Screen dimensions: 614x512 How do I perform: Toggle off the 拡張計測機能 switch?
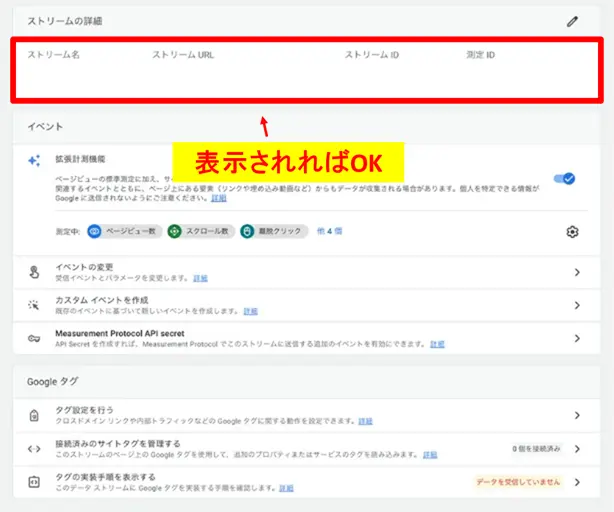point(564,179)
